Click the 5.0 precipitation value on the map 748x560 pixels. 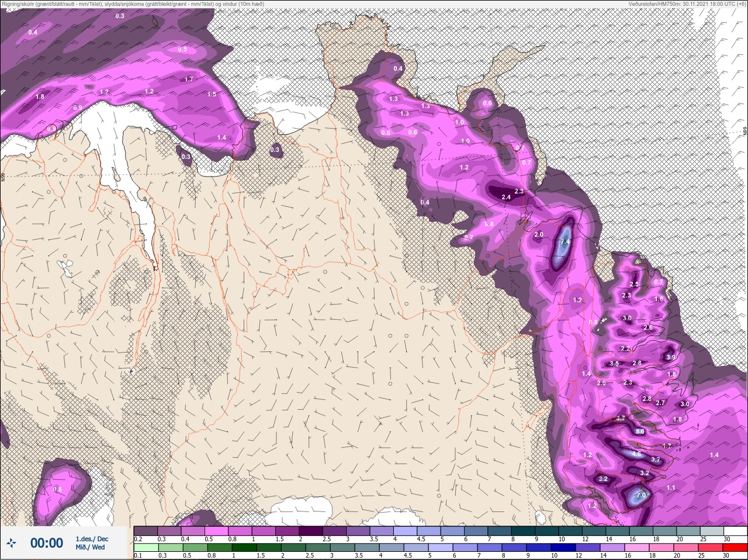[x=640, y=431]
